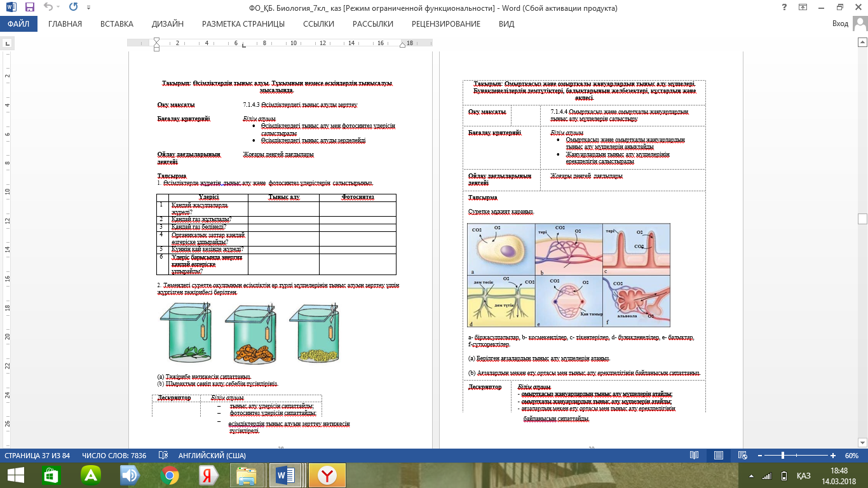This screenshot has height=488, width=868.
Task: Click the proofing errors icon in status bar
Action: click(x=163, y=456)
